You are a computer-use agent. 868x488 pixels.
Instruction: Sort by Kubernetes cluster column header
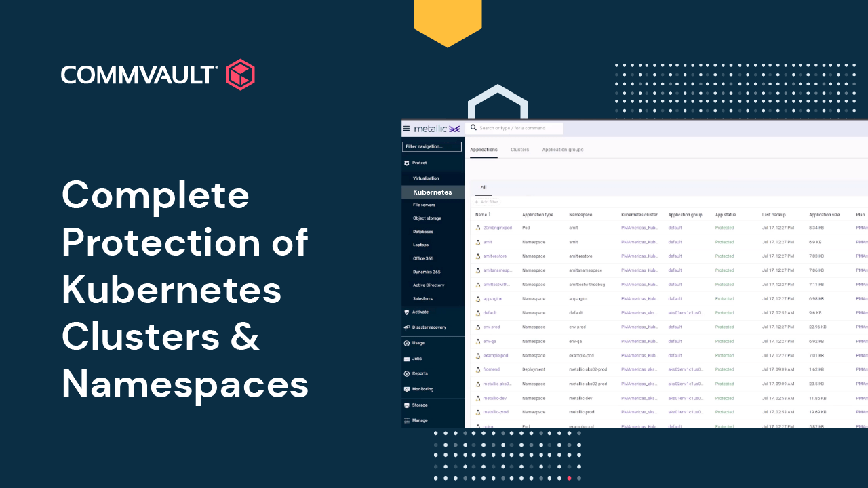639,215
